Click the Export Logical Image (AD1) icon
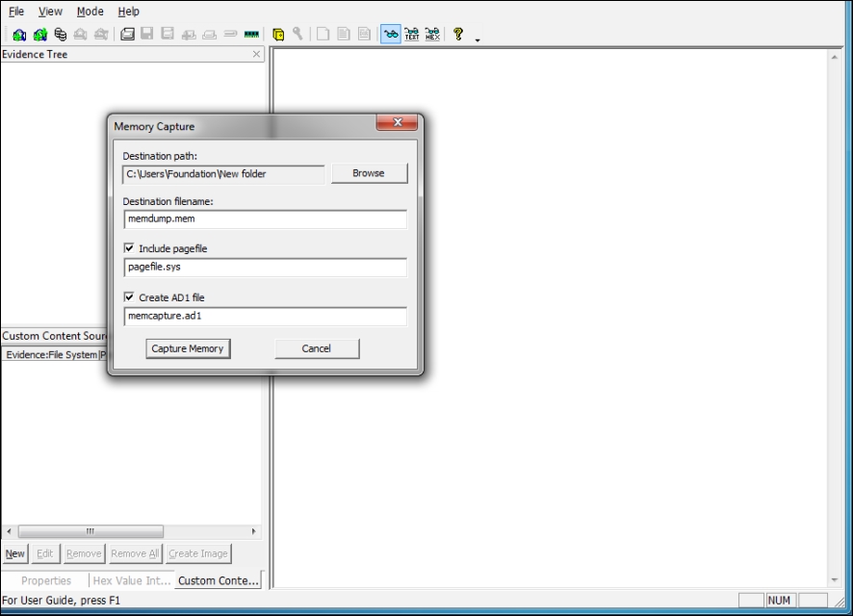The image size is (853, 616). coord(168,35)
